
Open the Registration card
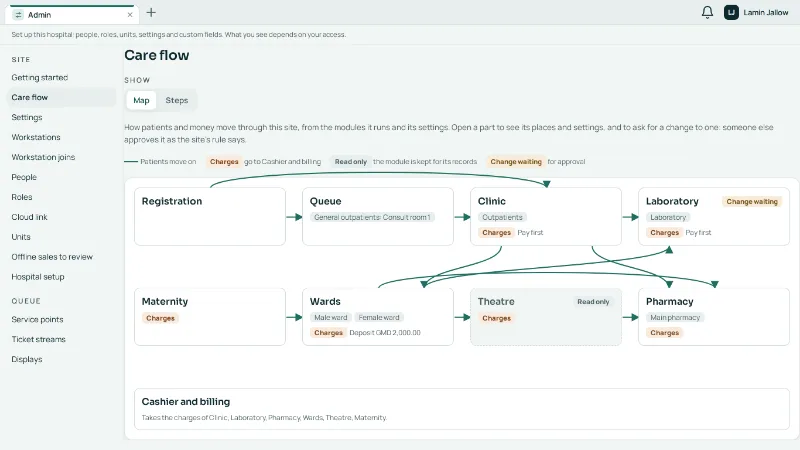(x=210, y=216)
